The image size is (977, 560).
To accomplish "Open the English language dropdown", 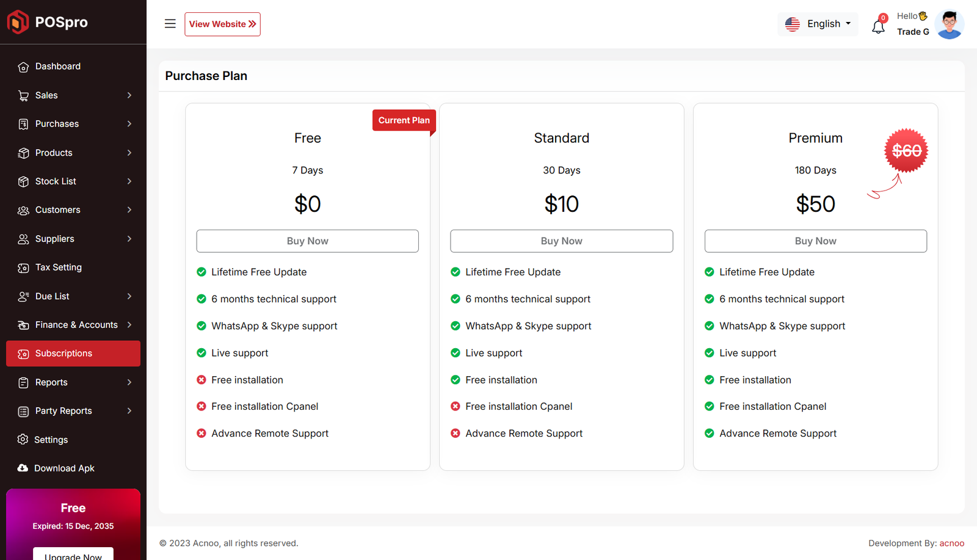I will pos(818,24).
